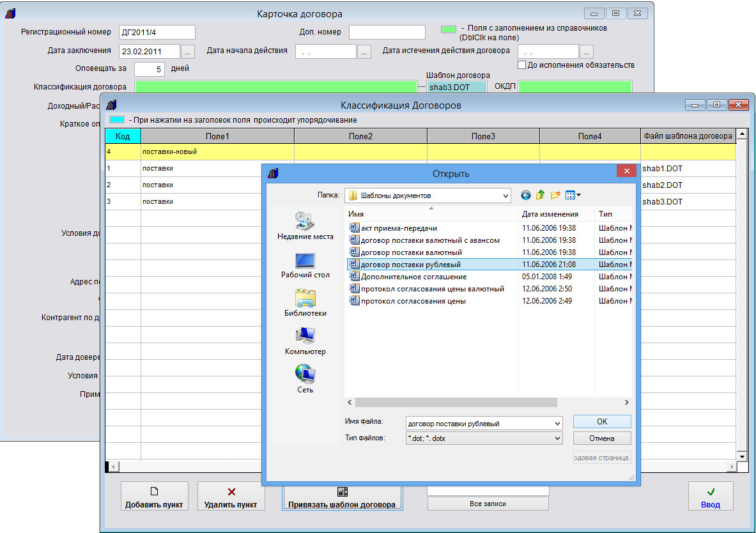
Task: Confirm with the Ввод button
Action: click(711, 496)
